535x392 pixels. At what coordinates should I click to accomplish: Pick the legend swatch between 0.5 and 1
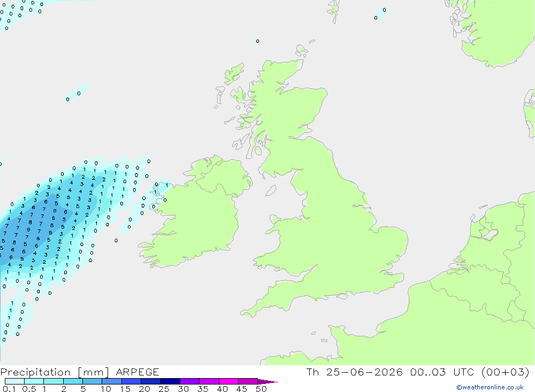34,381
